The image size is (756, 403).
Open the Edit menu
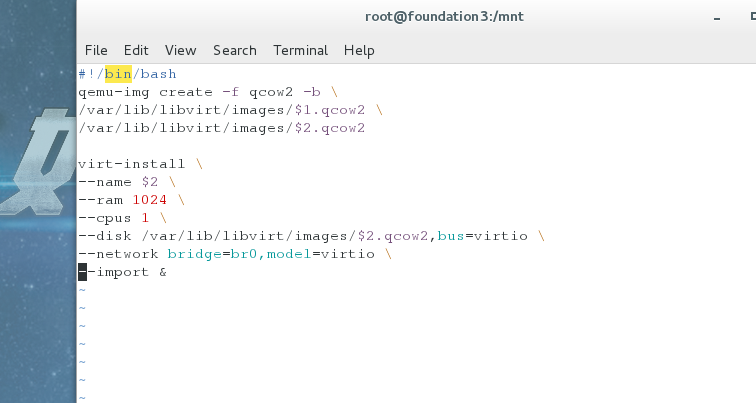click(136, 50)
